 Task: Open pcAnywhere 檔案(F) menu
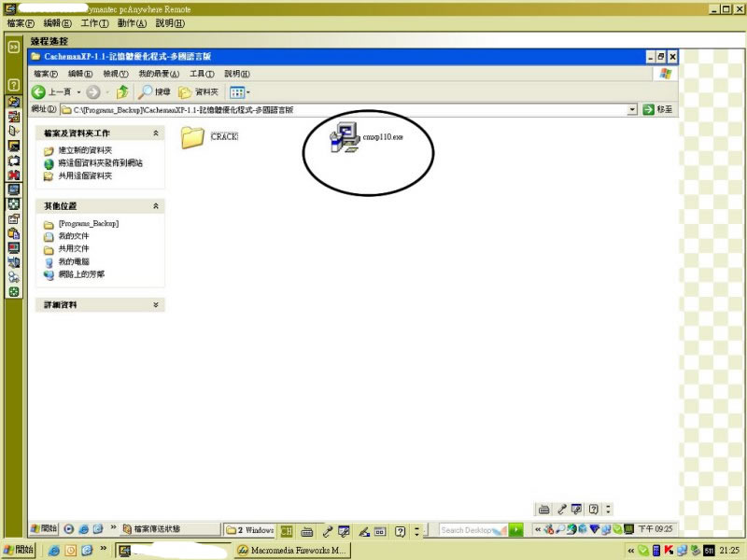21,23
